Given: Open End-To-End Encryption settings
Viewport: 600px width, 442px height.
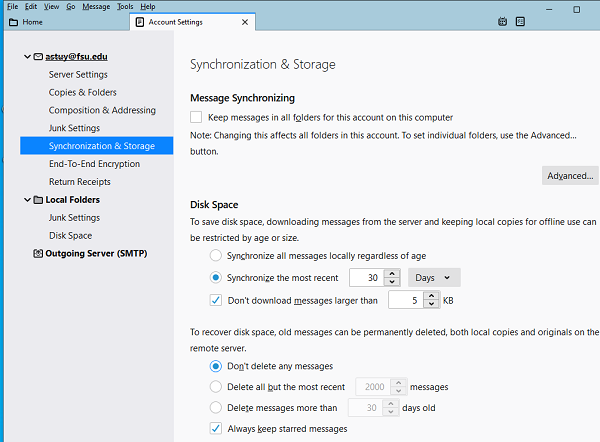Looking at the screenshot, I should (x=95, y=164).
